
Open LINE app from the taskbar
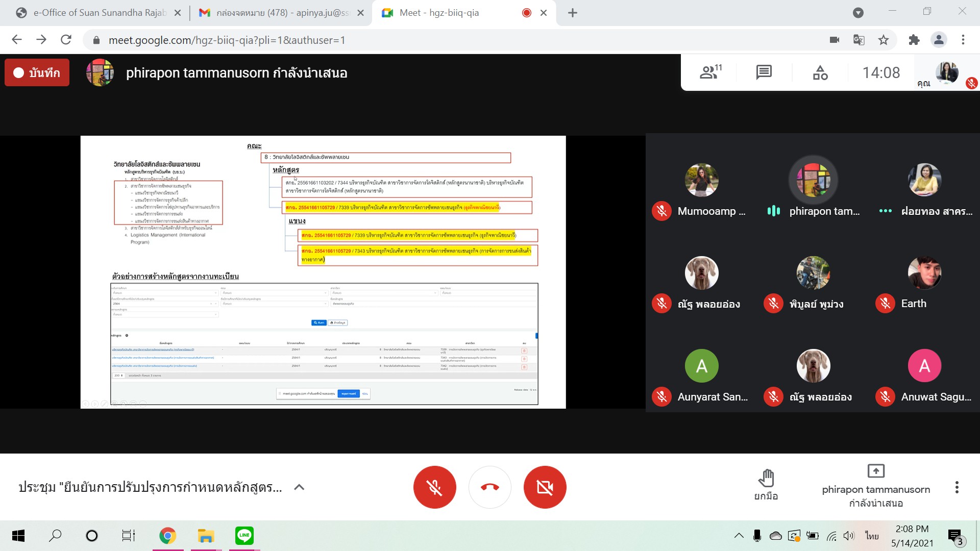(244, 536)
